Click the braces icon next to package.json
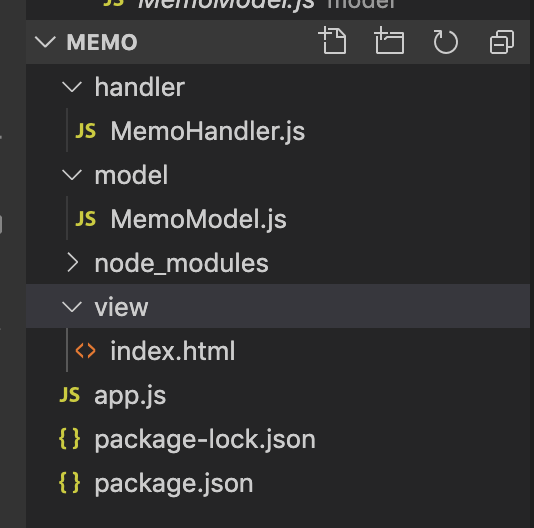This screenshot has width=534, height=528. coord(70,483)
